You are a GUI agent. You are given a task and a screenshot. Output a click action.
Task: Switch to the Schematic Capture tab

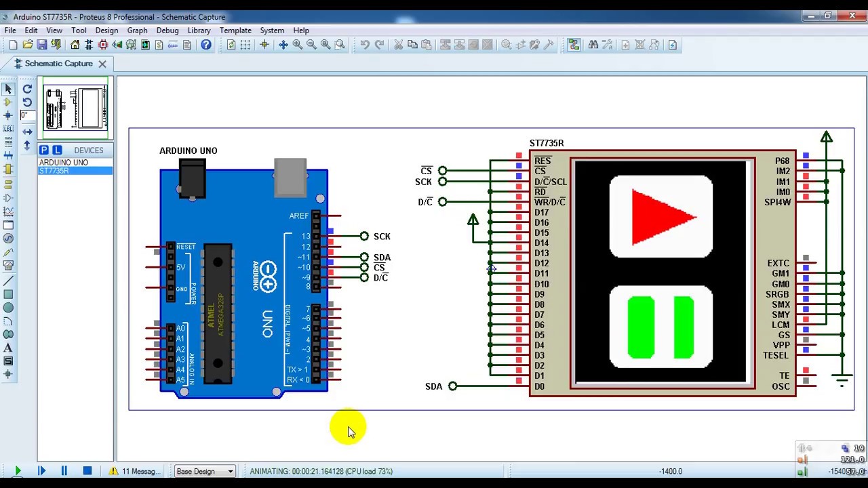(x=58, y=64)
